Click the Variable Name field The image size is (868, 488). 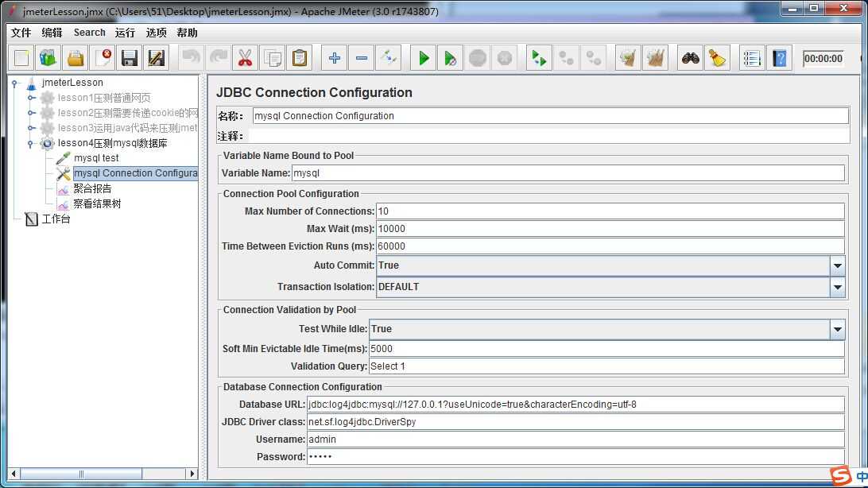click(568, 173)
